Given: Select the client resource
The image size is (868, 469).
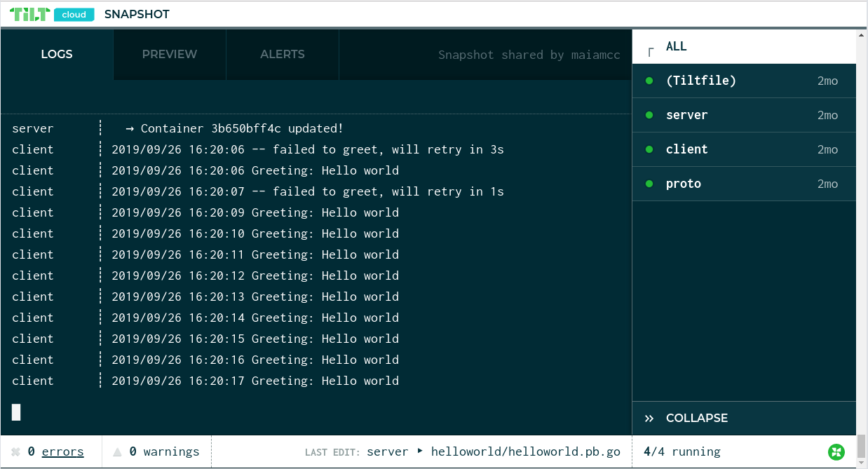Looking at the screenshot, I should (x=744, y=149).
